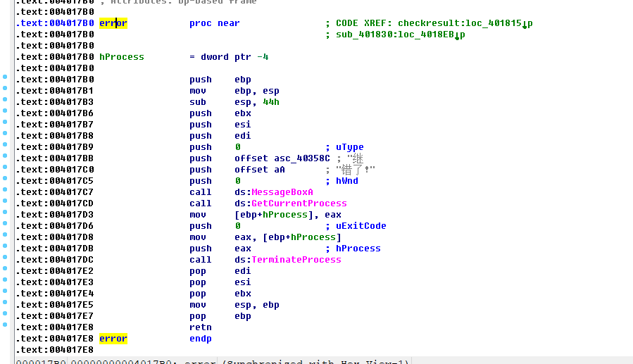Click the pop ebp instruction
Image resolution: width=633 pixels, height=364 pixels.
220,316
